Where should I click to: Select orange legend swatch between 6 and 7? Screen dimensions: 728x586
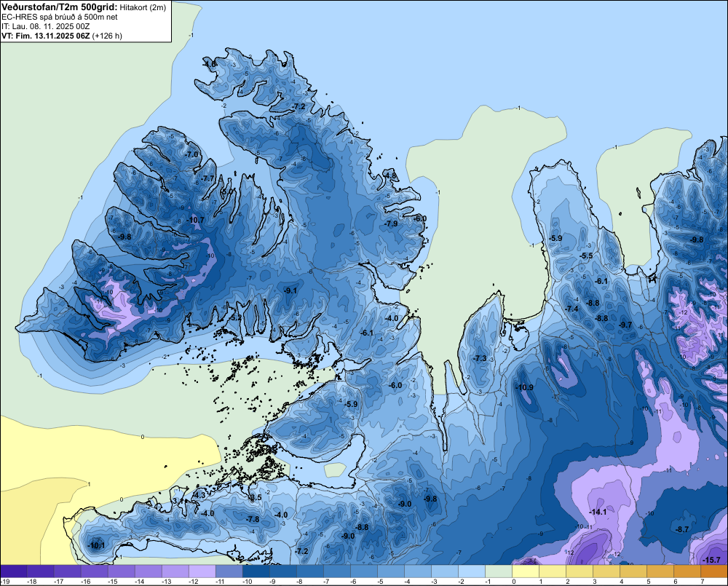(x=687, y=571)
